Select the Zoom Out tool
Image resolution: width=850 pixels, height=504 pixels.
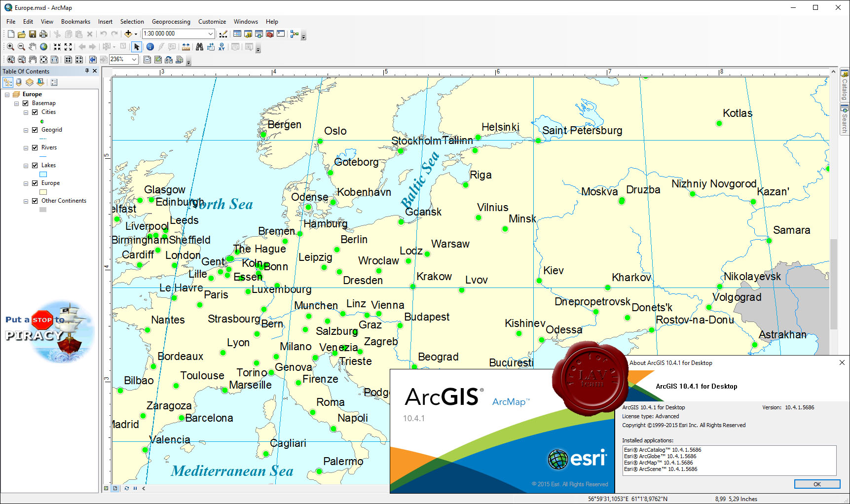coord(21,47)
